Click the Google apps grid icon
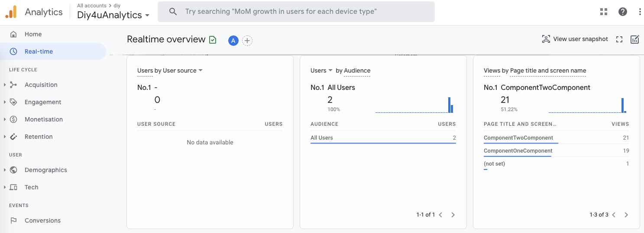 (604, 12)
